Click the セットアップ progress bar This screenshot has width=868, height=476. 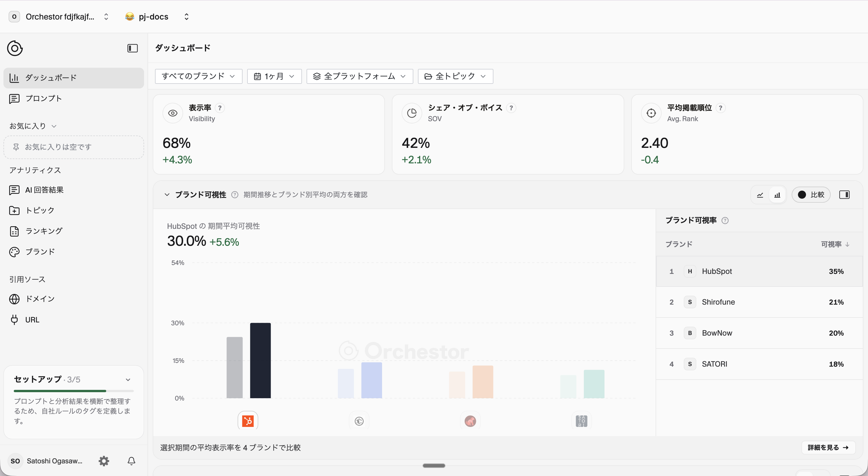tap(73, 391)
